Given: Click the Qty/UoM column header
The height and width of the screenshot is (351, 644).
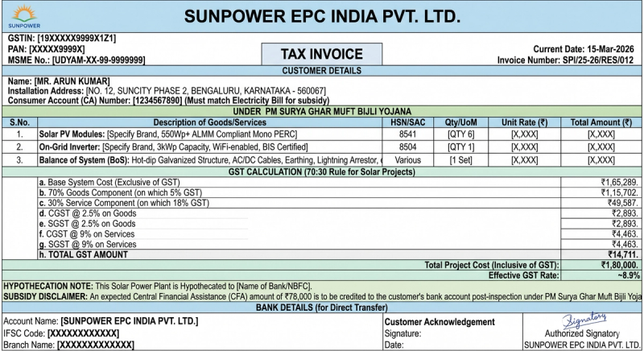Looking at the screenshot, I should [x=460, y=122].
